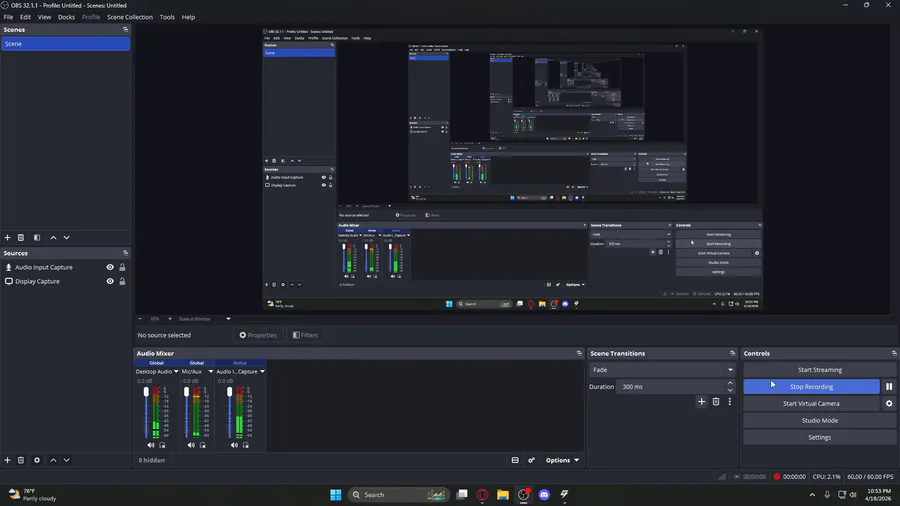
Task: Open transition properties three-dot menu
Action: [730, 402]
